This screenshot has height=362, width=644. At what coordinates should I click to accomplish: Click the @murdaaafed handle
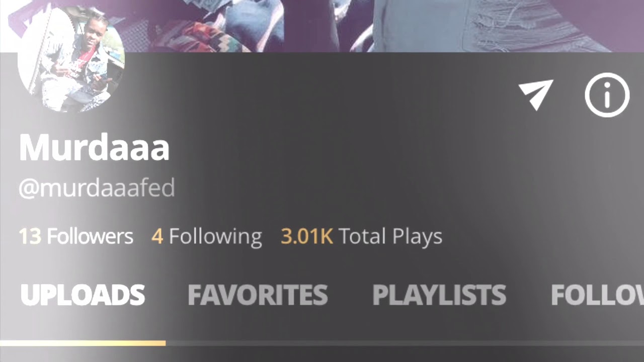pyautogui.click(x=97, y=188)
